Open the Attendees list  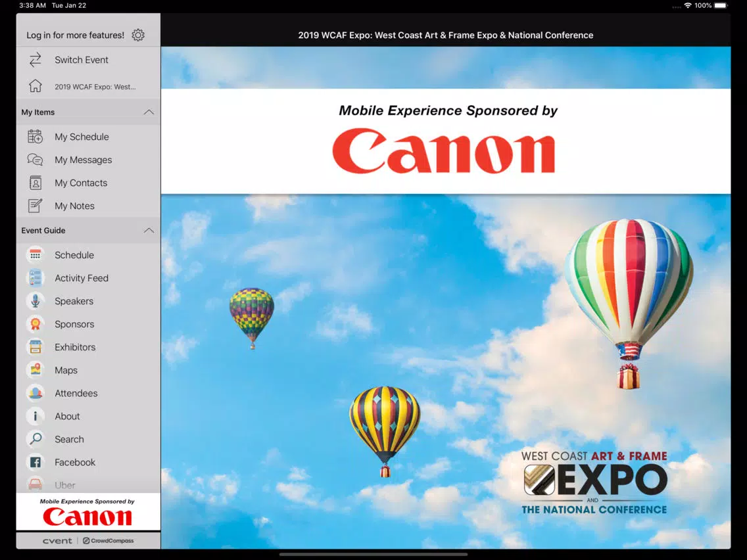click(x=88, y=393)
